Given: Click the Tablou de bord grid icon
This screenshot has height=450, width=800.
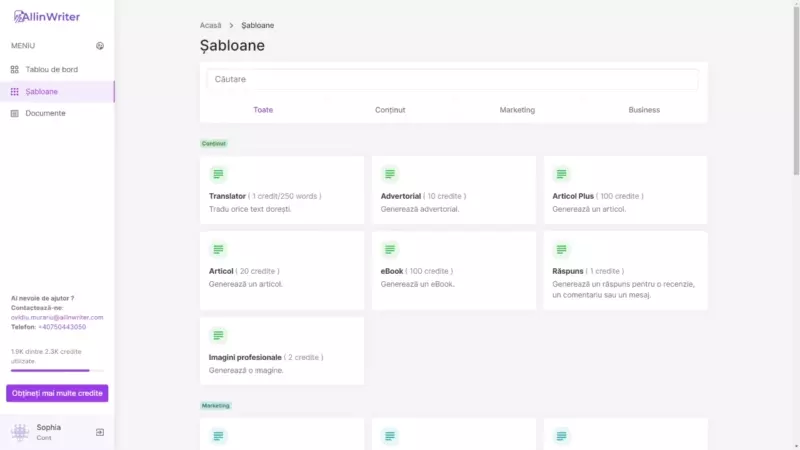Looking at the screenshot, I should pyautogui.click(x=14, y=69).
